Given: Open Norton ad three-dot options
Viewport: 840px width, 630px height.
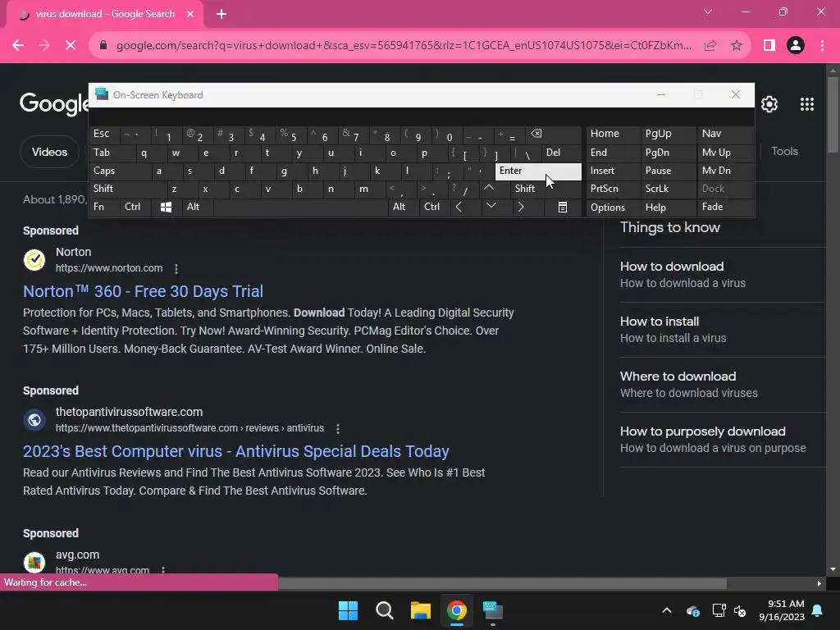Looking at the screenshot, I should [x=176, y=268].
